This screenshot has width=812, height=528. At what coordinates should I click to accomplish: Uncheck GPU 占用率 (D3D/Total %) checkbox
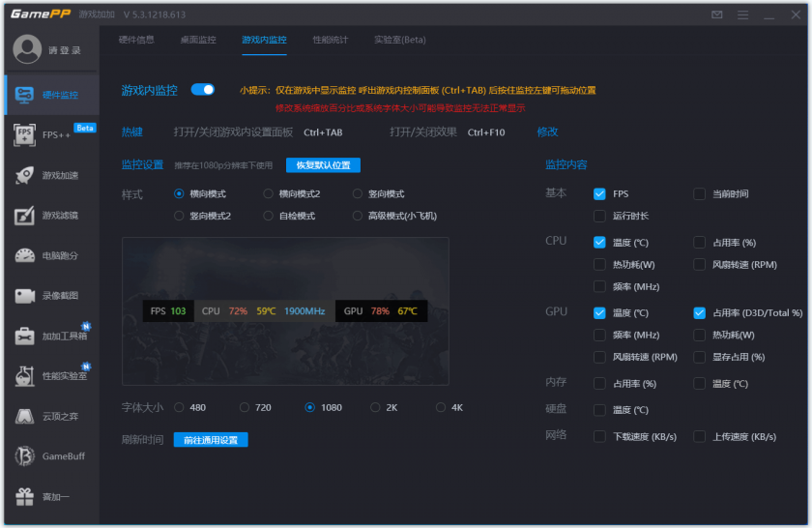[x=700, y=313]
